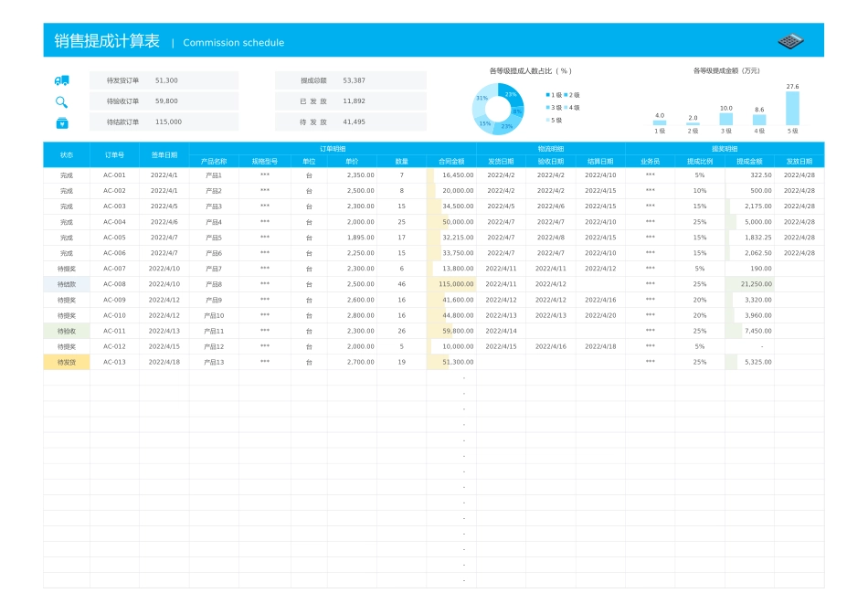Click the calculator icon in title banner

790,41
